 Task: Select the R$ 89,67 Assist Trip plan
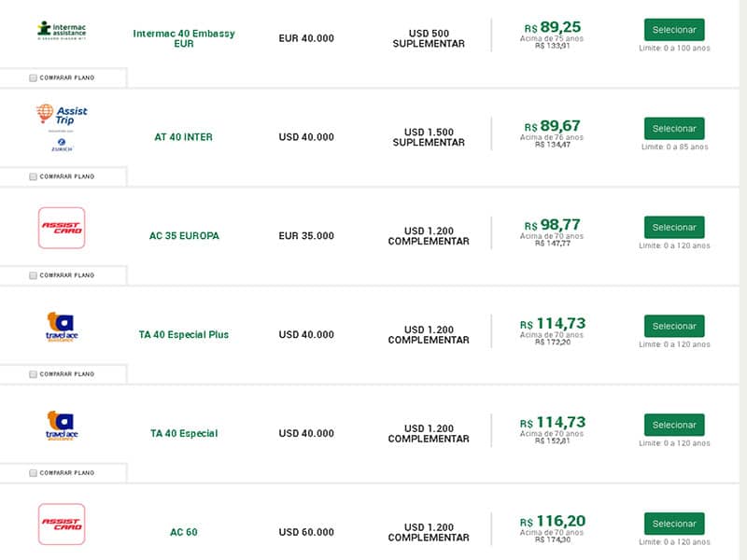click(x=674, y=129)
